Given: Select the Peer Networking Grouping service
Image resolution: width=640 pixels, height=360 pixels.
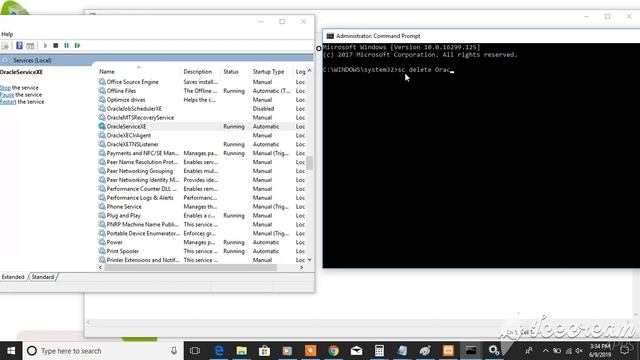Looking at the screenshot, I should [140, 171].
